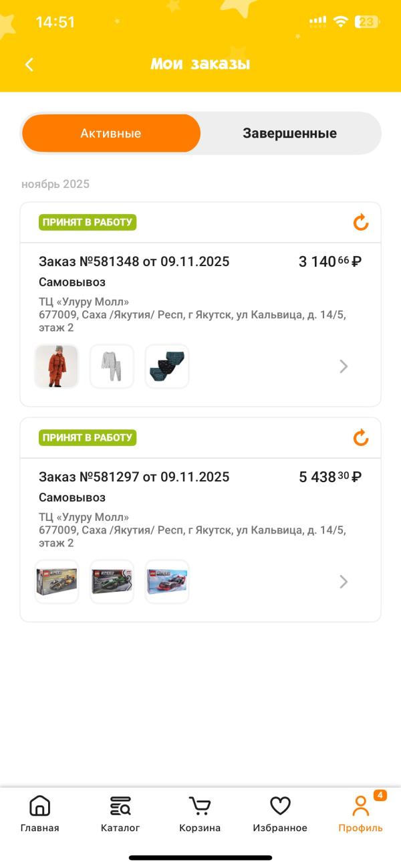The image size is (401, 868).
Task: View the blue LEGO box thumbnail
Action: pos(167,582)
